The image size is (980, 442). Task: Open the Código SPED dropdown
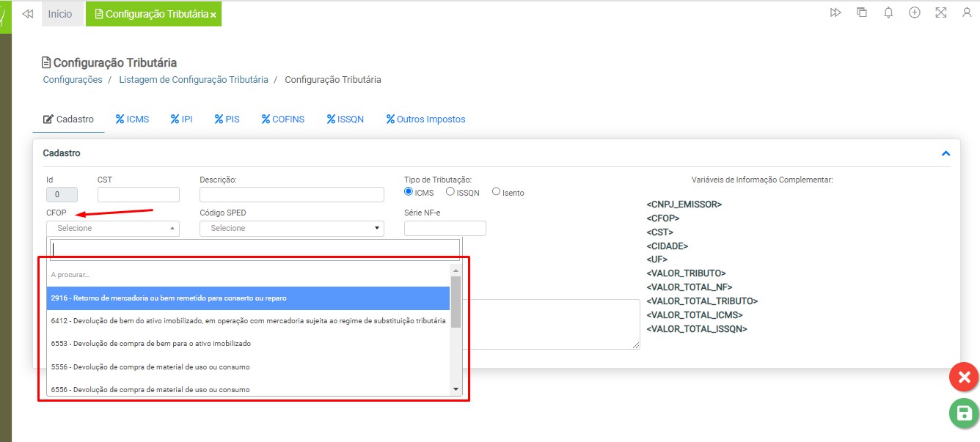(291, 229)
